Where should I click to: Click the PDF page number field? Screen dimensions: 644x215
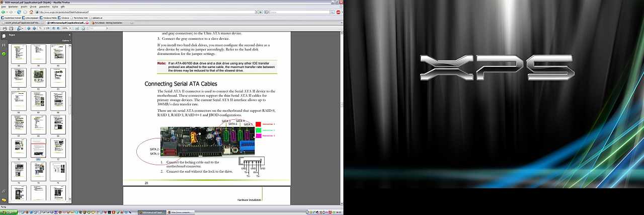point(40,28)
